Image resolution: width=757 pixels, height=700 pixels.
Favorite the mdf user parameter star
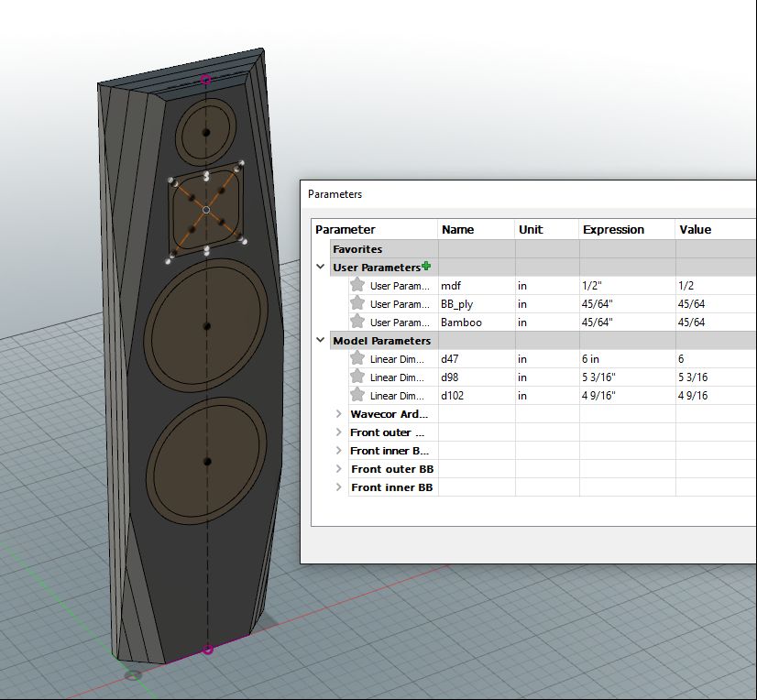(357, 285)
